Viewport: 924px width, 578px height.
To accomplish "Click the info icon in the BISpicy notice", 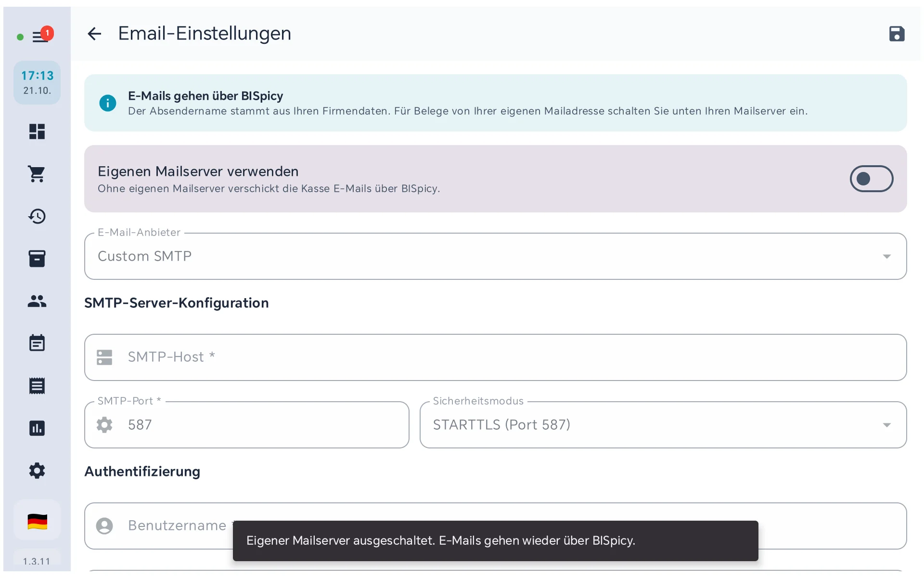I will 108,103.
